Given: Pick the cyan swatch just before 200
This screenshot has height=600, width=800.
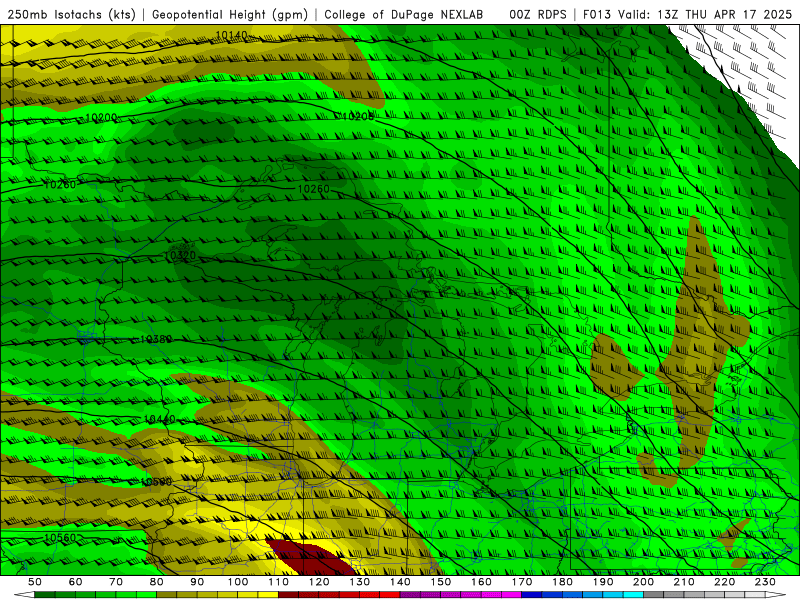Looking at the screenshot, I should [634, 595].
